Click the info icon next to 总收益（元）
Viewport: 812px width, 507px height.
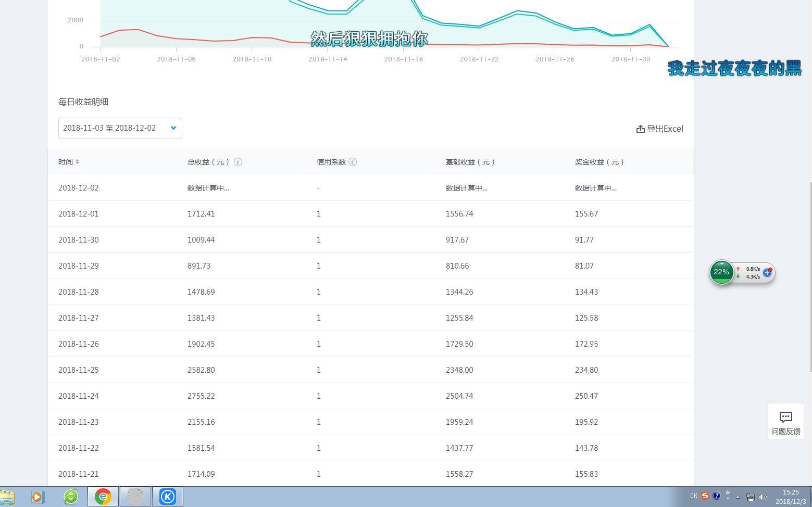point(238,162)
